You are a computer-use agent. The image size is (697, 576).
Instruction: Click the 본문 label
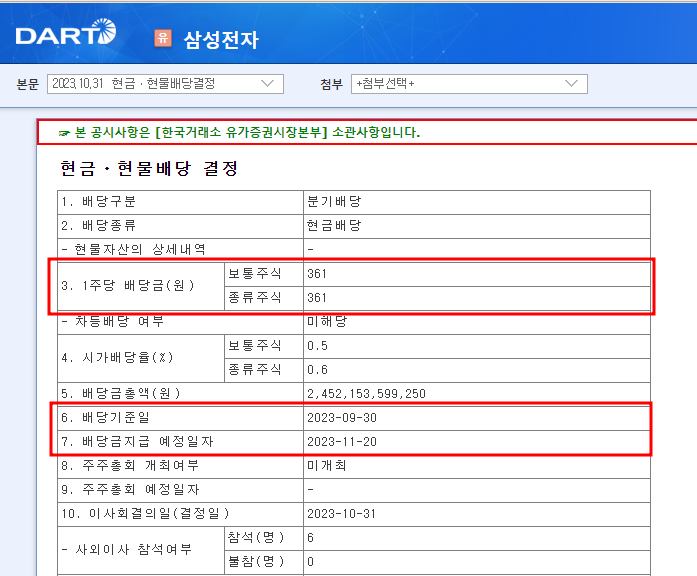[x=28, y=84]
